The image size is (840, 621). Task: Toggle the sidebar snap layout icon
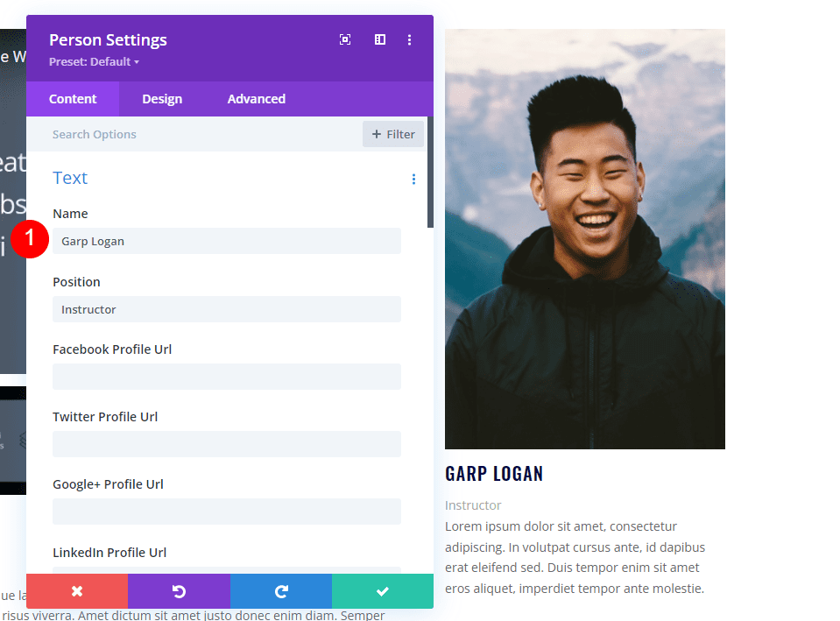(x=380, y=39)
